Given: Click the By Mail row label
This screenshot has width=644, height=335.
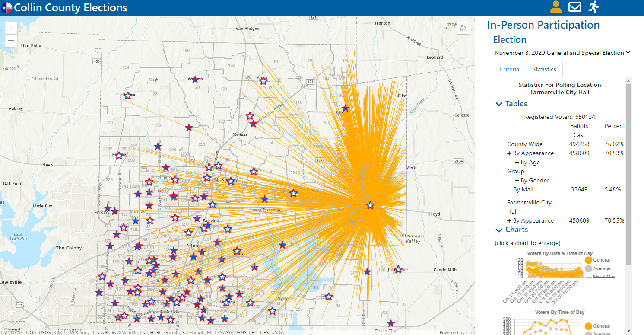Looking at the screenshot, I should (523, 190).
